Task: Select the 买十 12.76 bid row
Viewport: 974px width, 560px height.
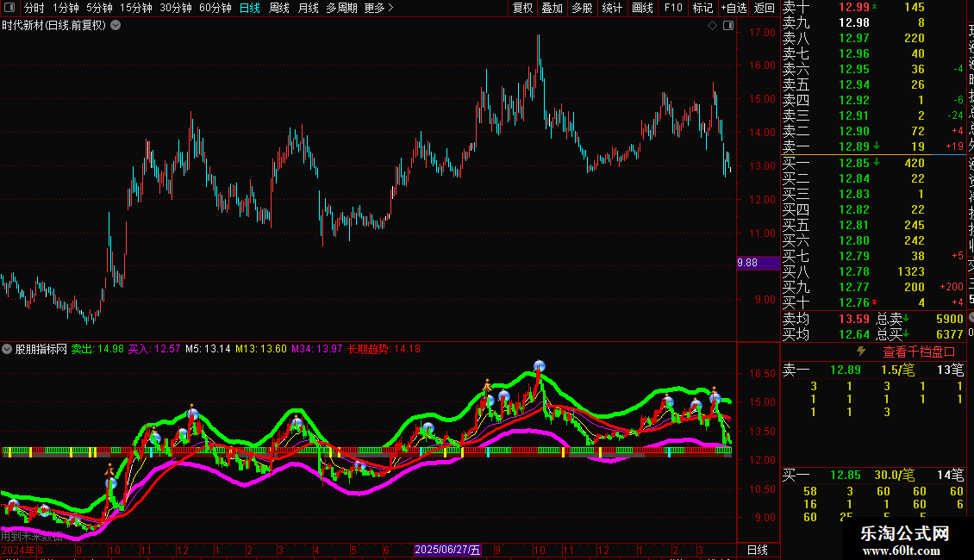Action: pyautogui.click(x=873, y=303)
